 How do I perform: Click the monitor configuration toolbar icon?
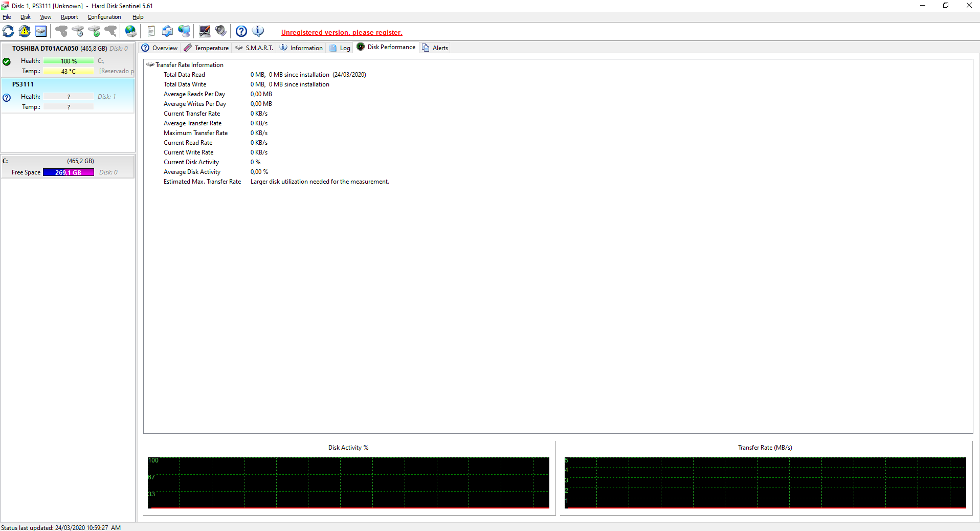click(x=205, y=31)
